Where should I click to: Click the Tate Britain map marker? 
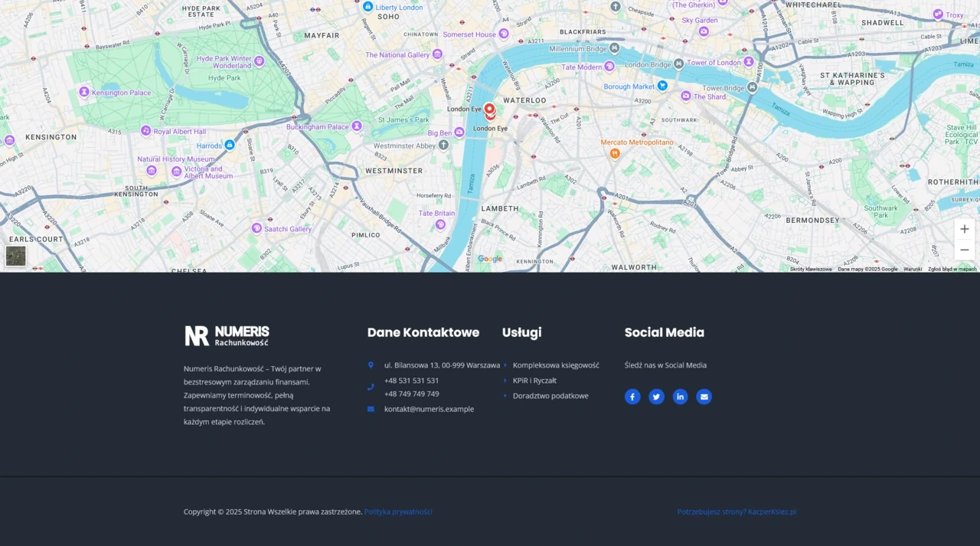[440, 224]
